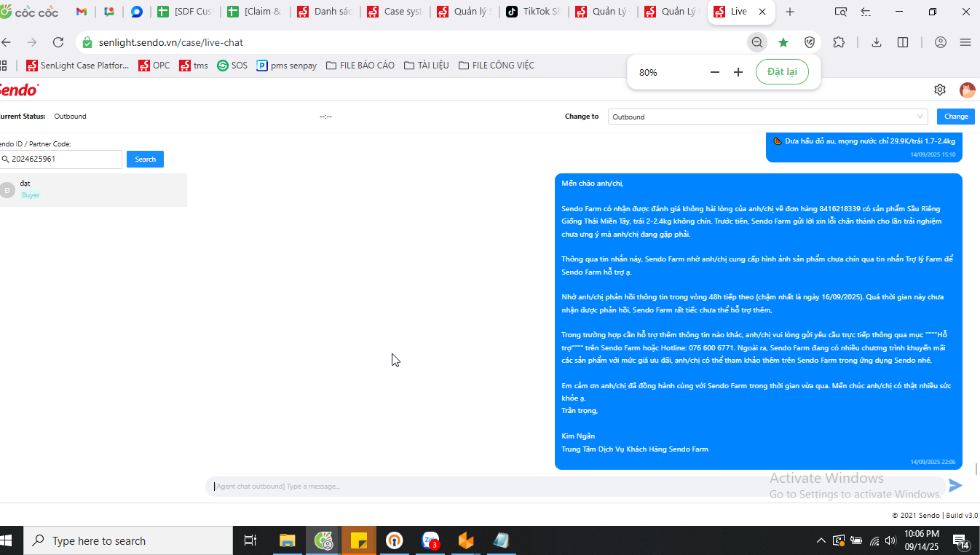
Task: Switch to the Gmail pinned tab
Action: [82, 12]
